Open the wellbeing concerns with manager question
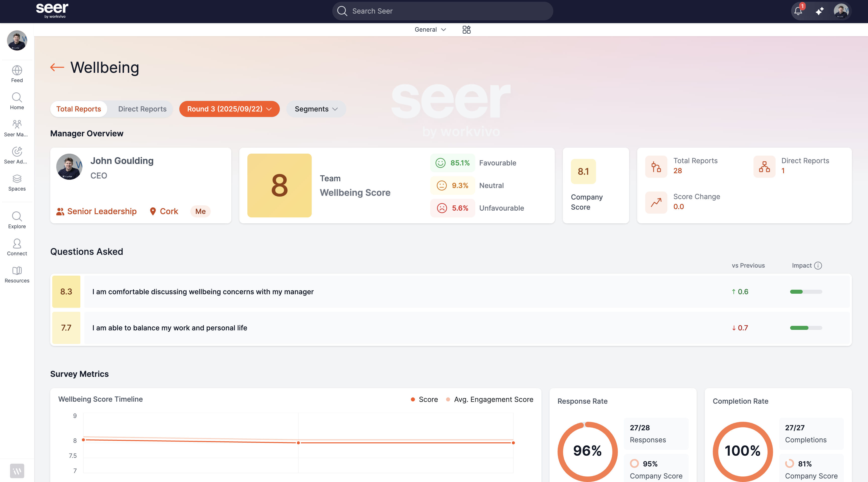This screenshot has height=482, width=868. point(451,292)
